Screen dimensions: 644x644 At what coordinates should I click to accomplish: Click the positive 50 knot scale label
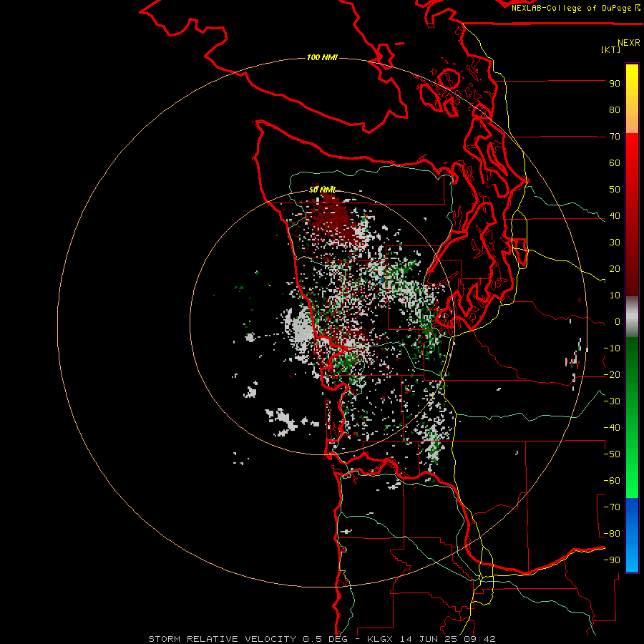(x=615, y=190)
